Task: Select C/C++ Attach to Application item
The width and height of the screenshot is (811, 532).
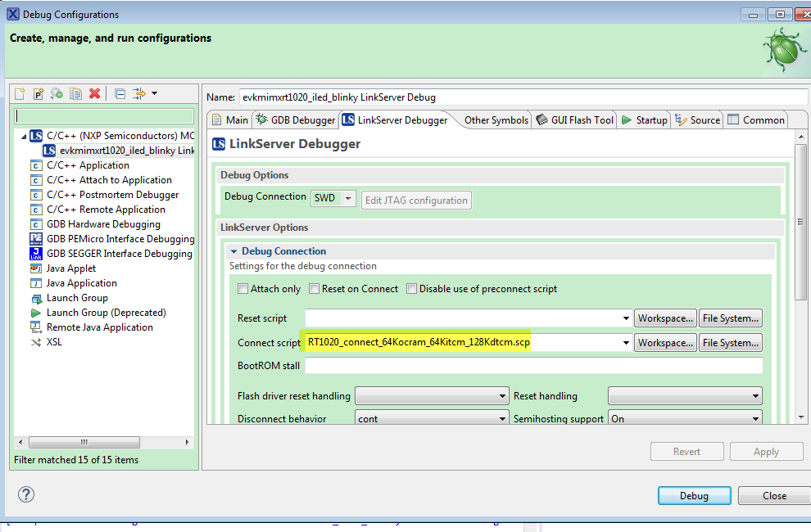Action: [x=109, y=180]
